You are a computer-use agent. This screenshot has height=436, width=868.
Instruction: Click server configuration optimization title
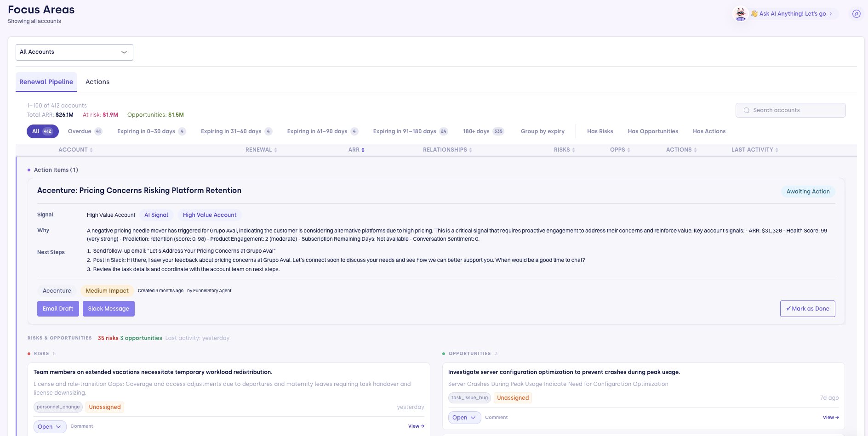click(x=564, y=372)
